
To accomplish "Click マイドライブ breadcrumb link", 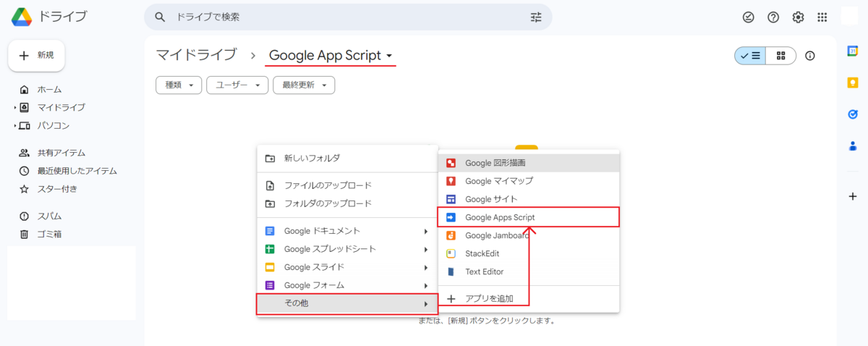I will point(196,55).
